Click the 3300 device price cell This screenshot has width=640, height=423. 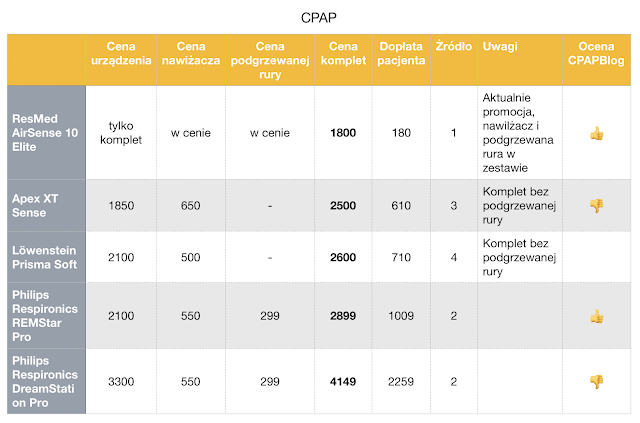pyautogui.click(x=127, y=381)
